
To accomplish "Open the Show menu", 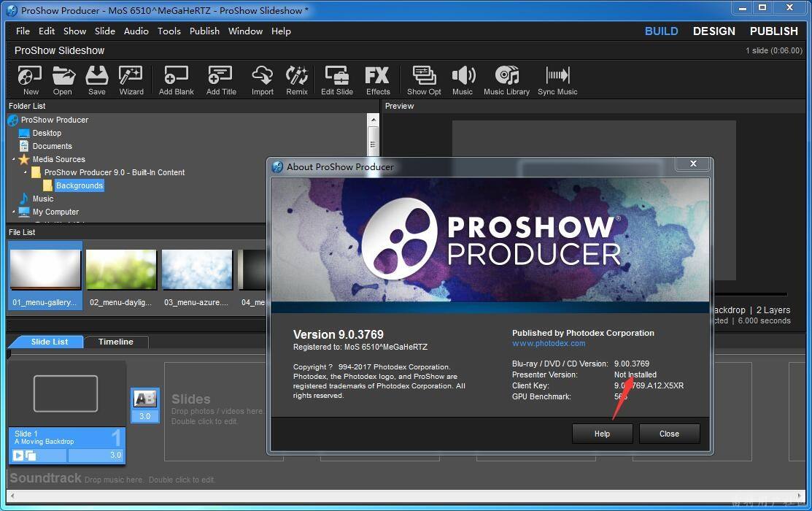I will click(x=74, y=31).
